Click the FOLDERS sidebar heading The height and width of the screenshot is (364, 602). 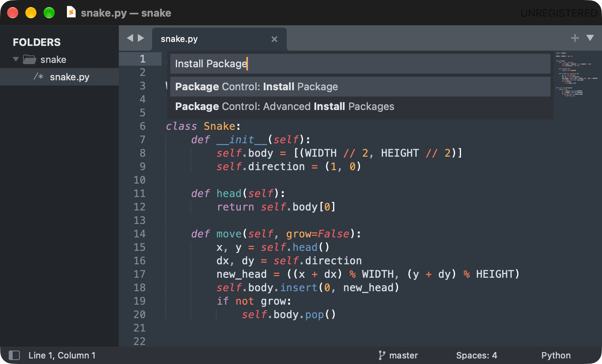click(x=37, y=42)
